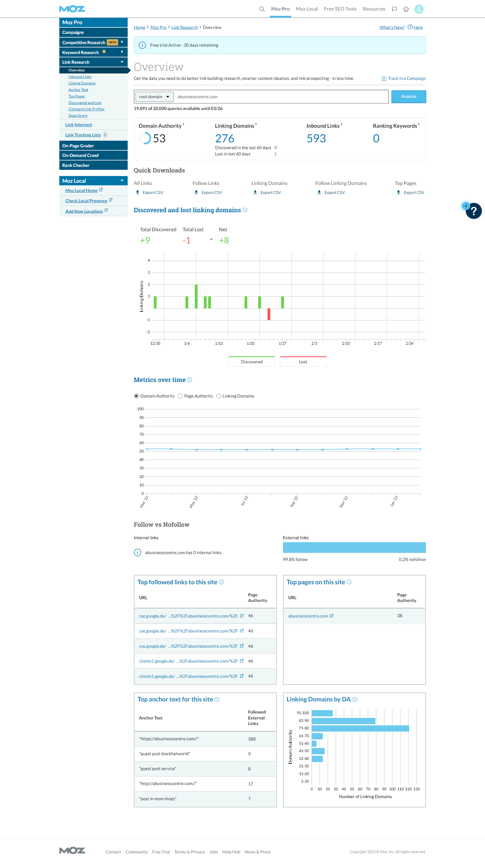Select the Page Authority radio button
The width and height of the screenshot is (485, 868).
tap(180, 396)
